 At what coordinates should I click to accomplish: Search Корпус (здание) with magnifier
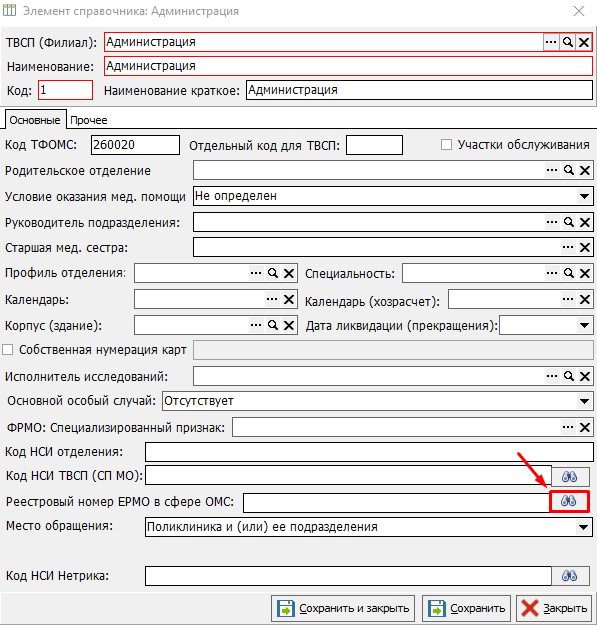coord(273,325)
